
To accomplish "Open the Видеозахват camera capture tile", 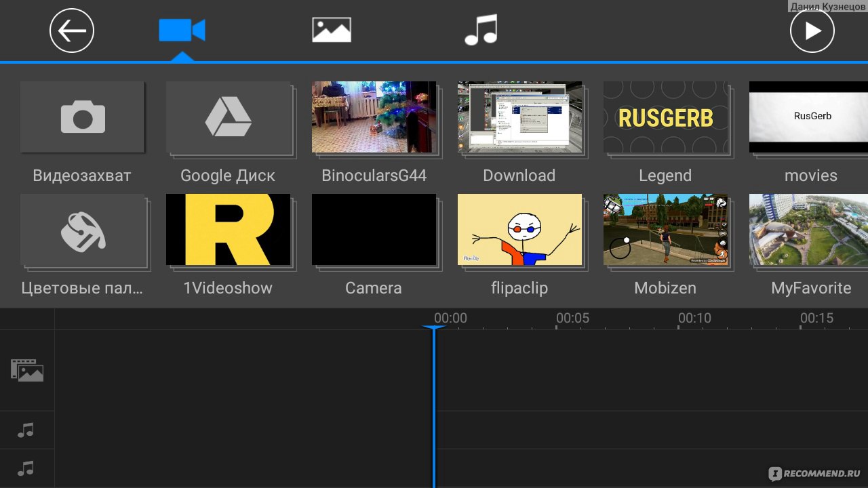I will click(82, 117).
